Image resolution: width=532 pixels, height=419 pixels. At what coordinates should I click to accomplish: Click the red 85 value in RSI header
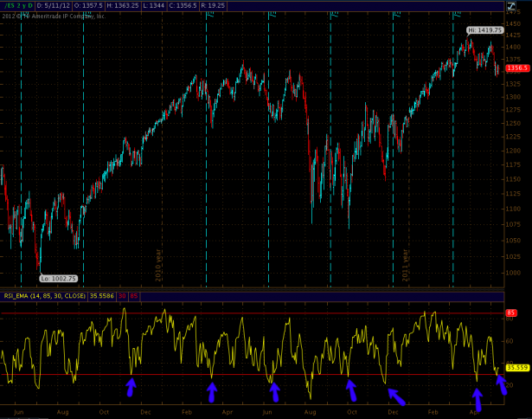[x=134, y=296]
